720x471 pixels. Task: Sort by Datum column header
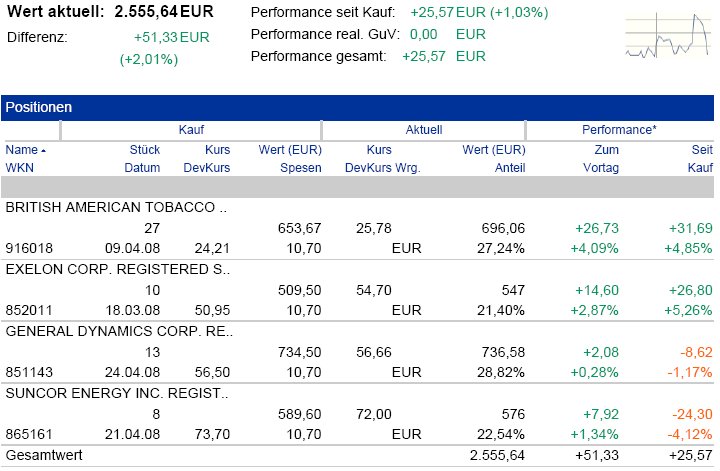[x=142, y=168]
